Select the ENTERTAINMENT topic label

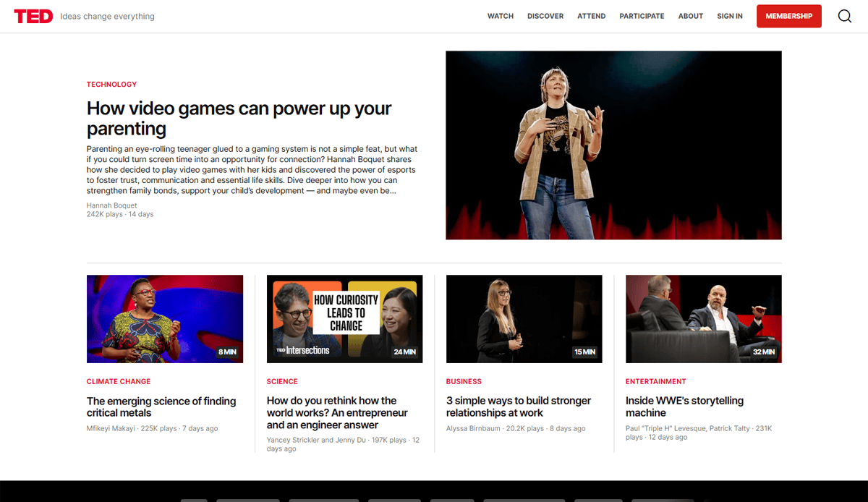[x=655, y=381]
